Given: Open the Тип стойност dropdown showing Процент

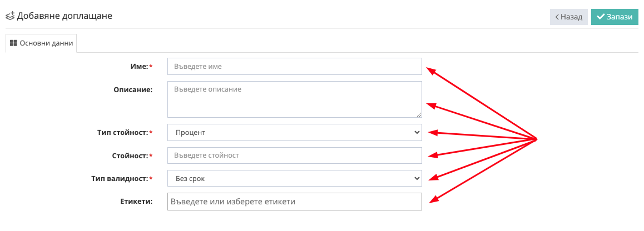Looking at the screenshot, I should click(294, 132).
